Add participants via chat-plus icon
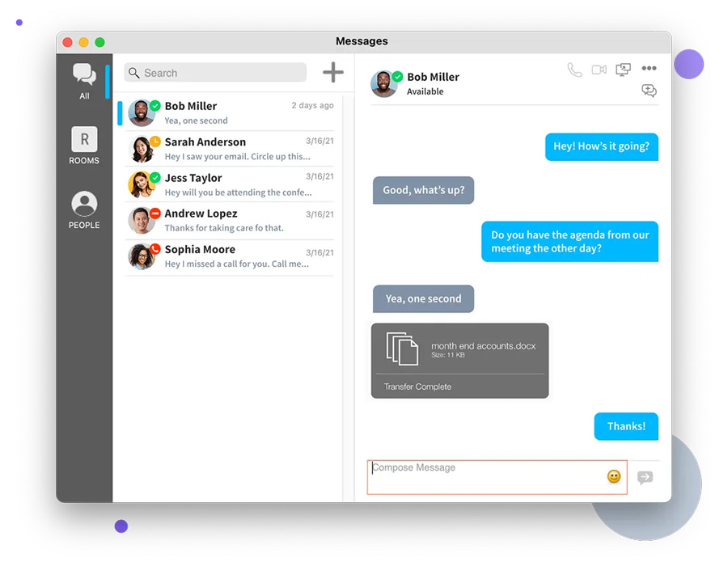Viewport: 728px width, 562px height. click(649, 90)
